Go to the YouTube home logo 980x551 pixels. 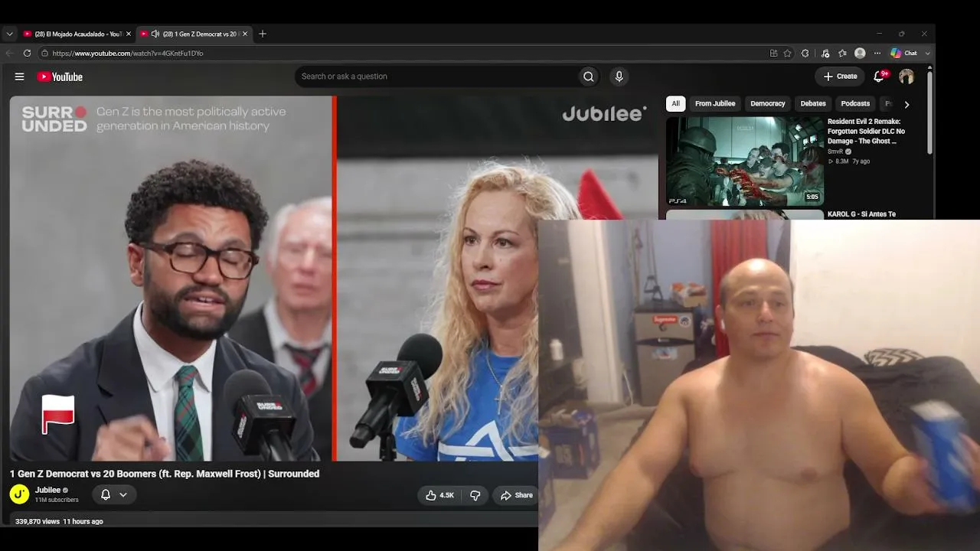click(60, 77)
